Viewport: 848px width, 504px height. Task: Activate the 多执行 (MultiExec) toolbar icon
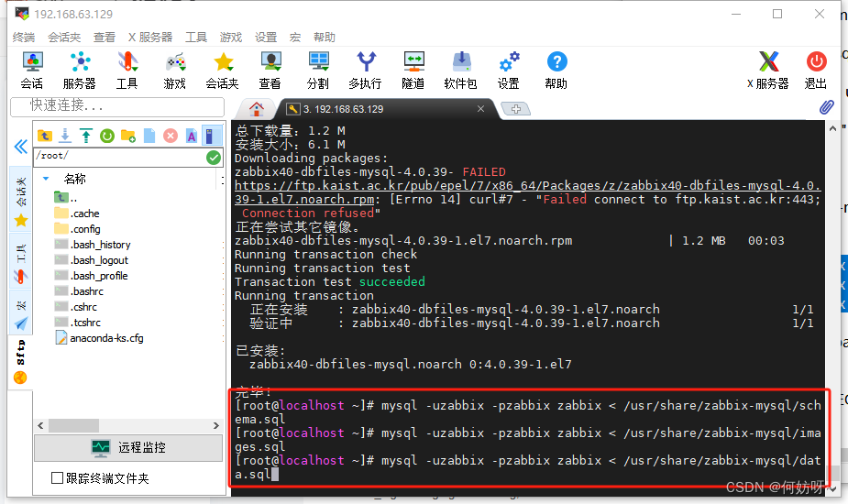tap(366, 71)
